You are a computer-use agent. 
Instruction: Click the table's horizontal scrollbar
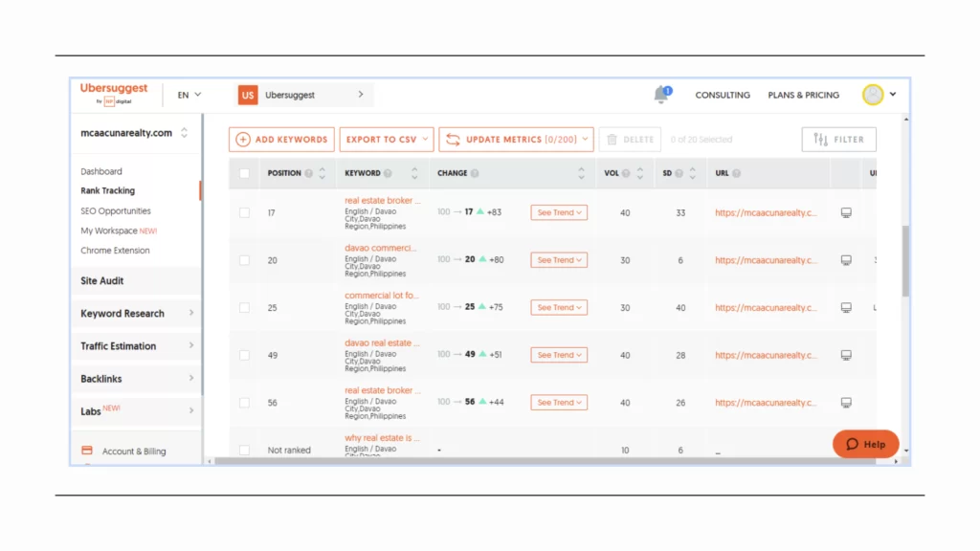coord(545,462)
